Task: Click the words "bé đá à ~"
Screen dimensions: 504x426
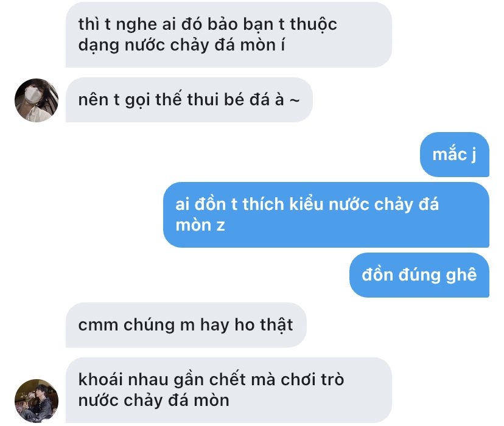Action: [x=262, y=100]
